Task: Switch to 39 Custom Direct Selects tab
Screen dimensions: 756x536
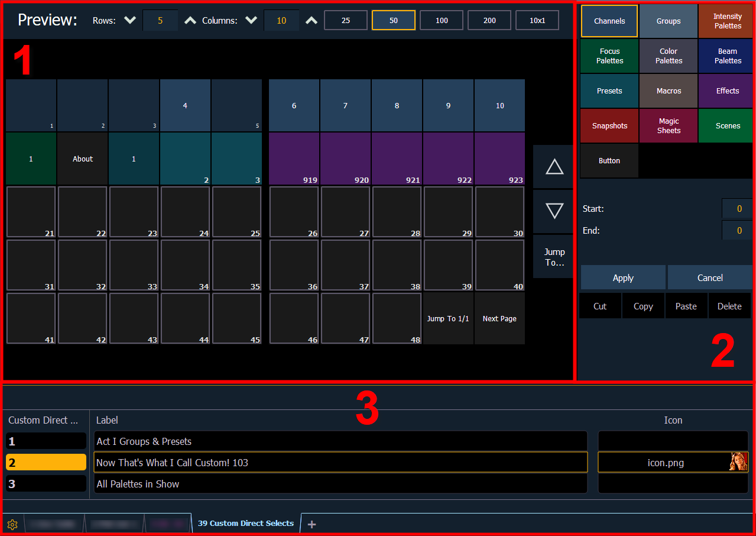Action: pos(246,524)
